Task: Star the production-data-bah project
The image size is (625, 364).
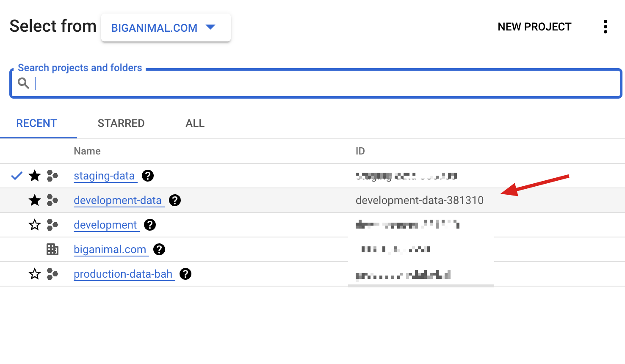Action: [35, 274]
